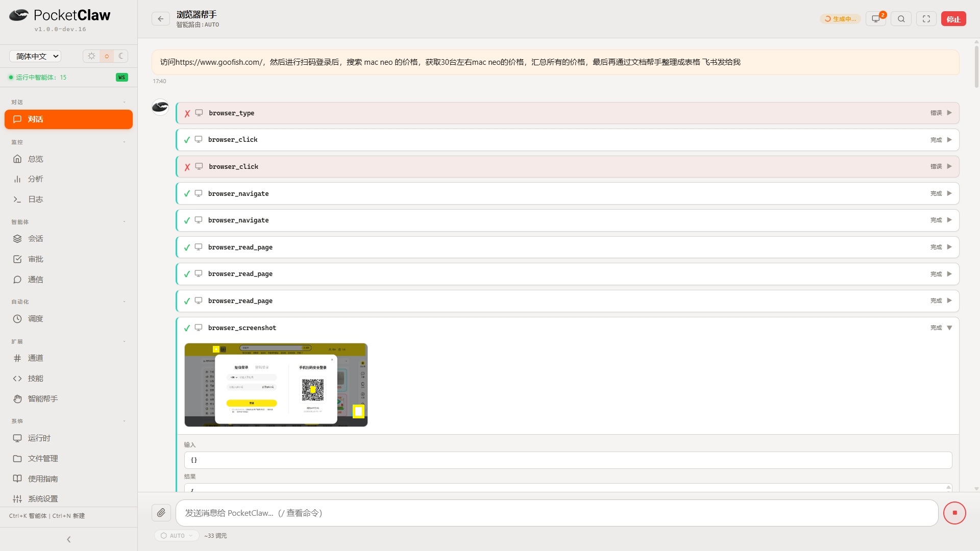Click the screenshot step 输入 field showing {}
Screen dimensions: 980x551
coord(568,460)
